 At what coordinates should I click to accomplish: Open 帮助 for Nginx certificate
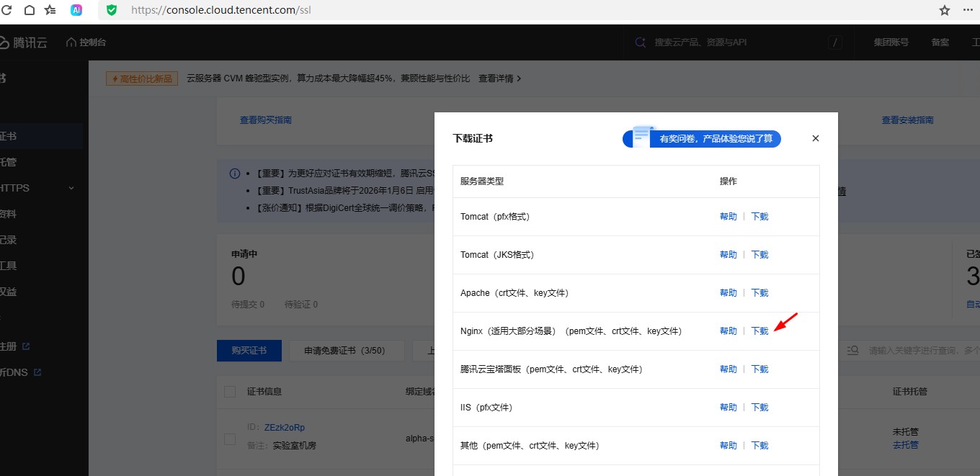click(729, 331)
